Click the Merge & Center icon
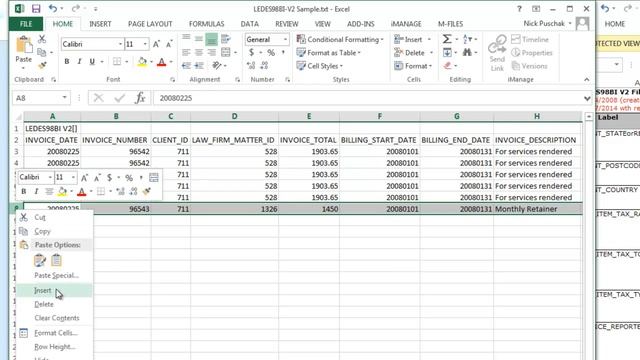The height and width of the screenshot is (360, 640). [226, 53]
